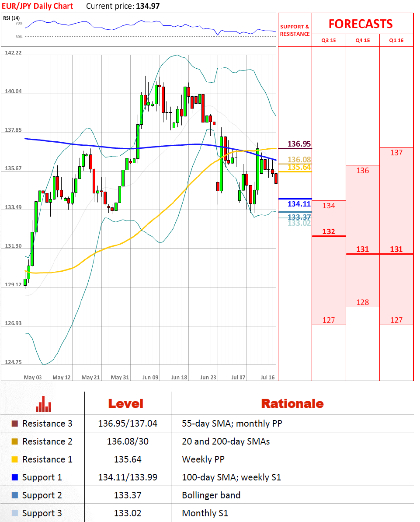Click the Resistance 2 gold color swatch
The height and width of the screenshot is (522, 420).
14,441
